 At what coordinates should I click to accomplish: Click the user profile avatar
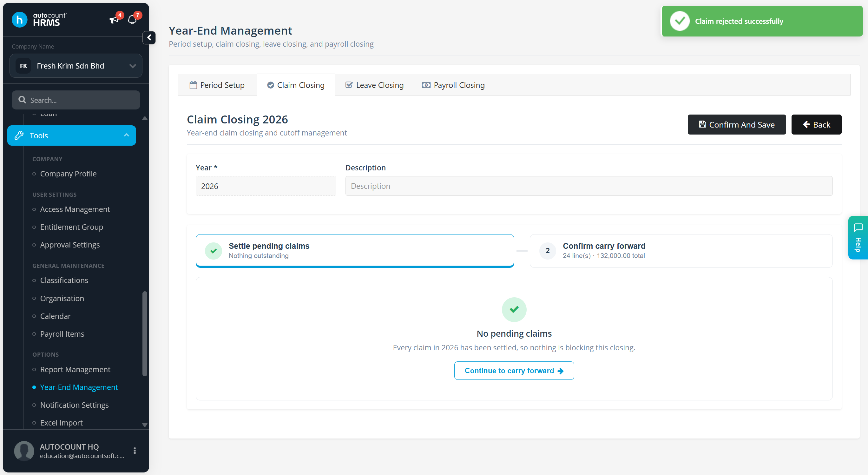(24, 451)
